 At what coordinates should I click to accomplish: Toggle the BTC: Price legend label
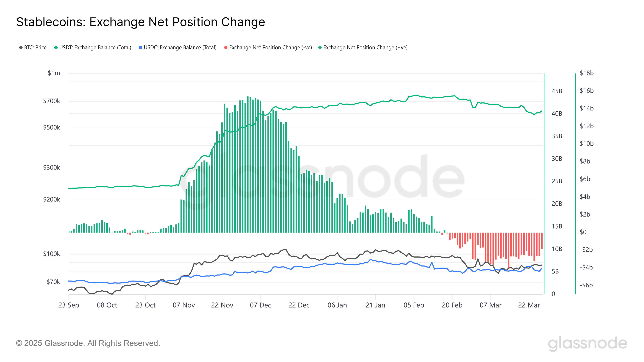(35, 47)
